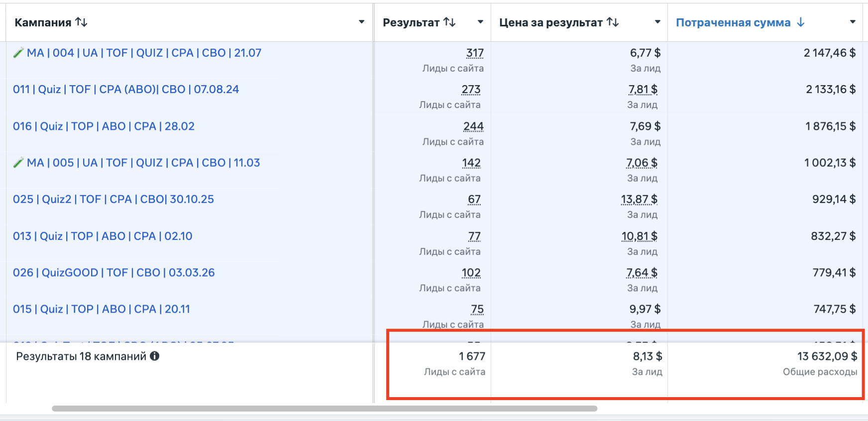Viewport: 868px width, 421px height.
Task: Open campaign 011 | Quiz | TOF | CPA (ABO)
Action: [126, 90]
